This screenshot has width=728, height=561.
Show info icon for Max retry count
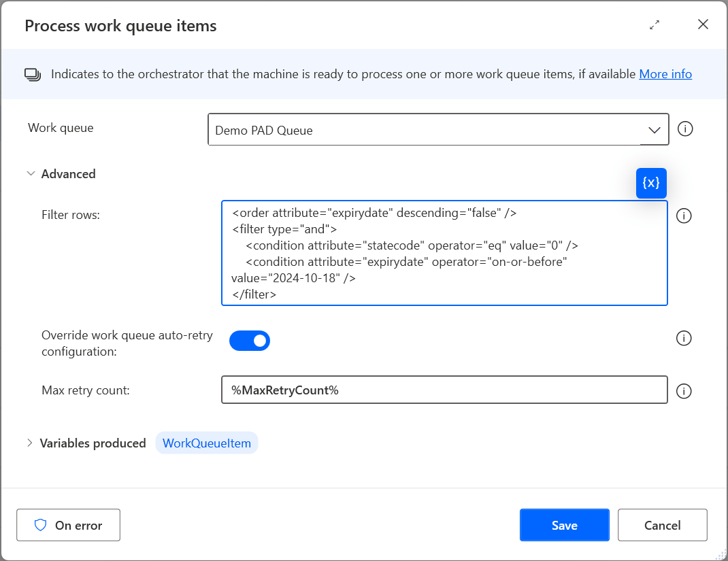(x=684, y=390)
